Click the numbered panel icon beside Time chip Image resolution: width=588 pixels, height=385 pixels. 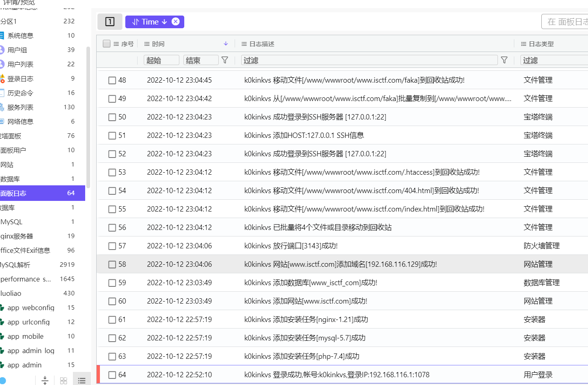(x=110, y=22)
